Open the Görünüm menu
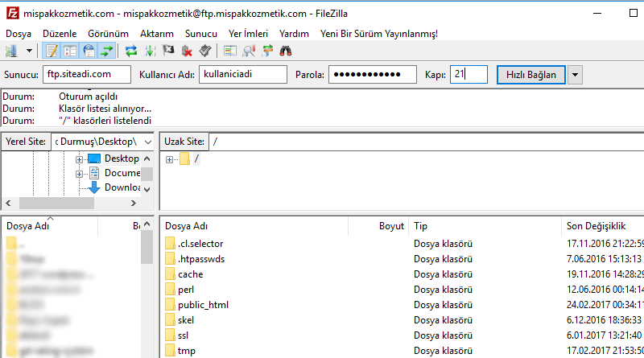The height and width of the screenshot is (358, 644). [x=108, y=34]
